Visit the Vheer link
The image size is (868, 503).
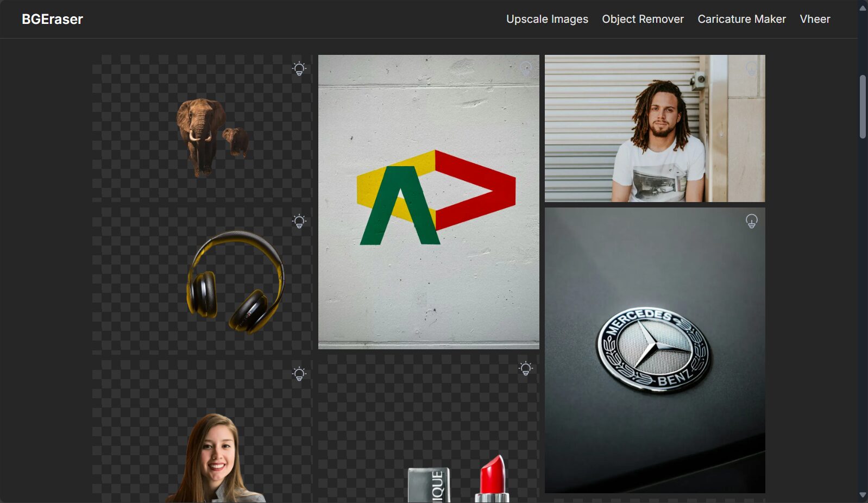(x=815, y=19)
